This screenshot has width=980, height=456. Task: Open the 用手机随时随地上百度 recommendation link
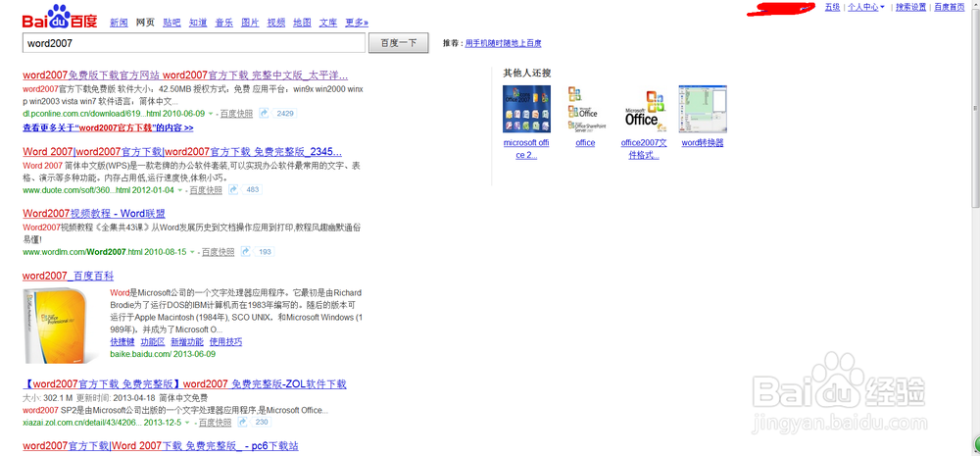503,43
